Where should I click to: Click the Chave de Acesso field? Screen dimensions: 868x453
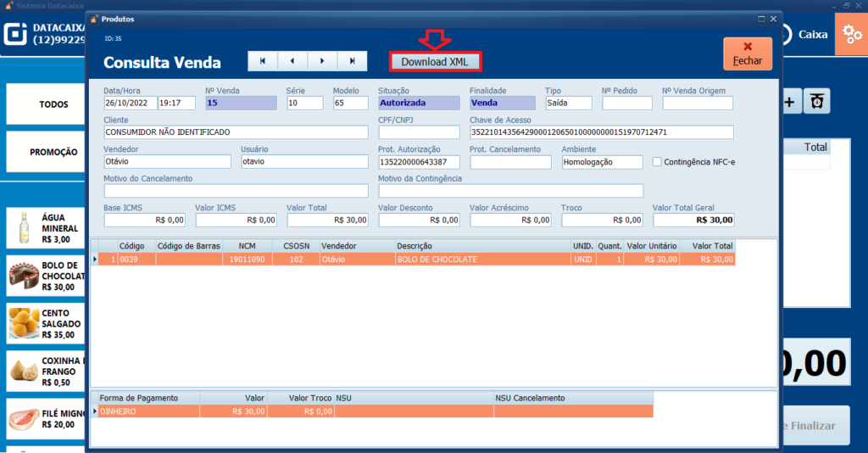coord(601,132)
